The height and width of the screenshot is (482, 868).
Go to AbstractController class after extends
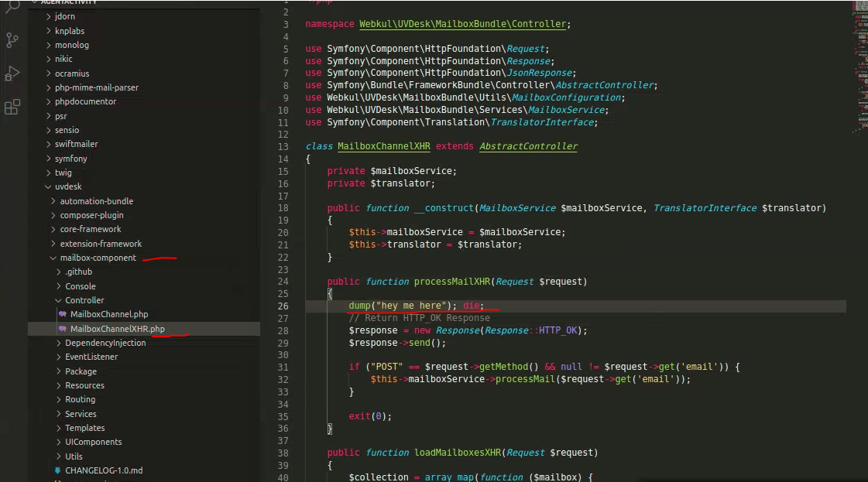click(x=528, y=146)
